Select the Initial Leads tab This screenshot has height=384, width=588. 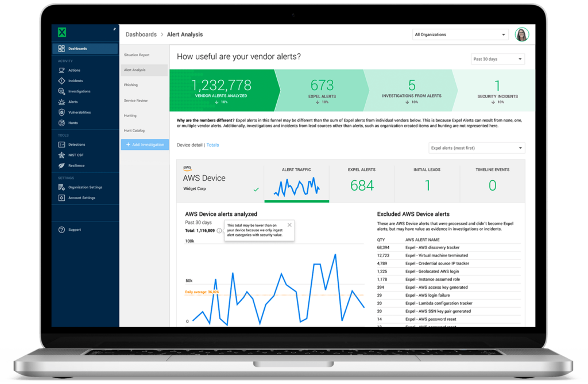427,183
